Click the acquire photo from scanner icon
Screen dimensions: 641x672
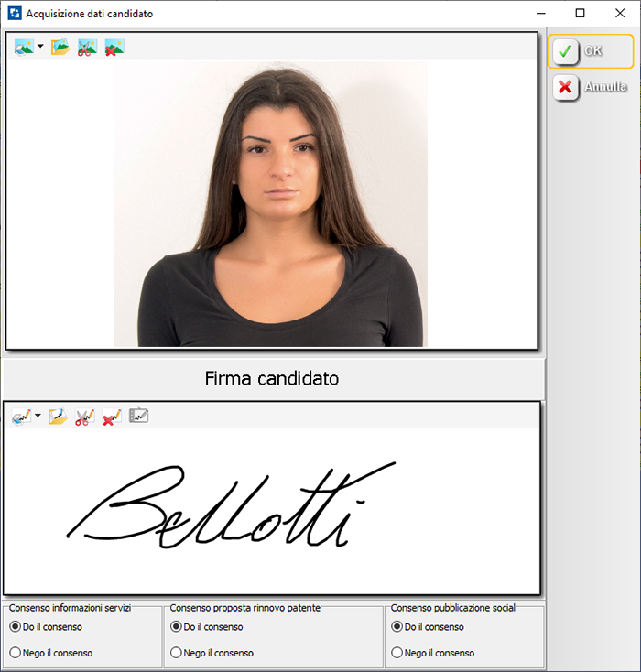click(24, 47)
